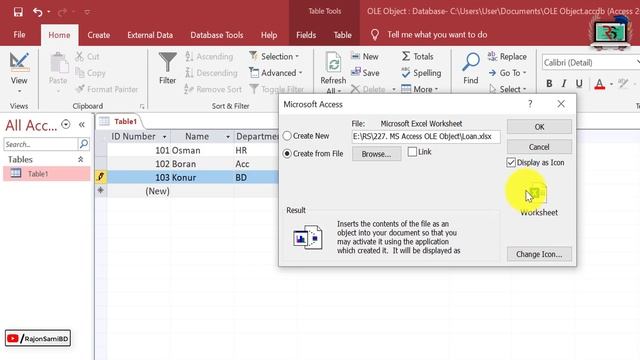Click the Help question mark in dialog
Viewport: 640px width, 360px height.
tap(530, 104)
